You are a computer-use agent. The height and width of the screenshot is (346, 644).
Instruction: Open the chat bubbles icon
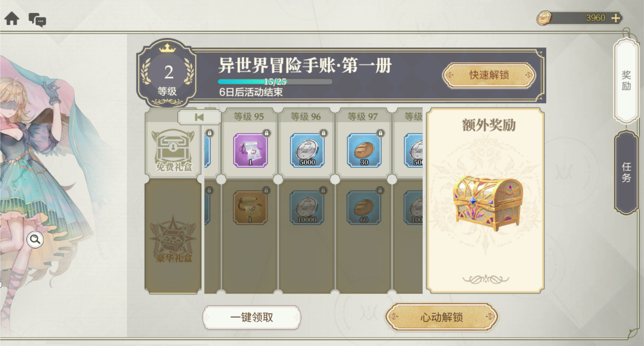[37, 20]
